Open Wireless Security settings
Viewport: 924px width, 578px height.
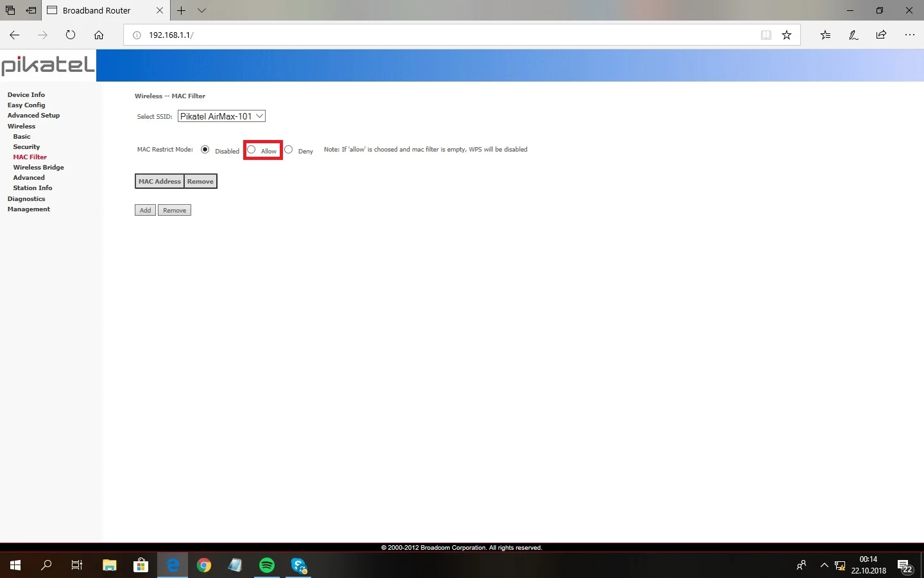(x=26, y=146)
